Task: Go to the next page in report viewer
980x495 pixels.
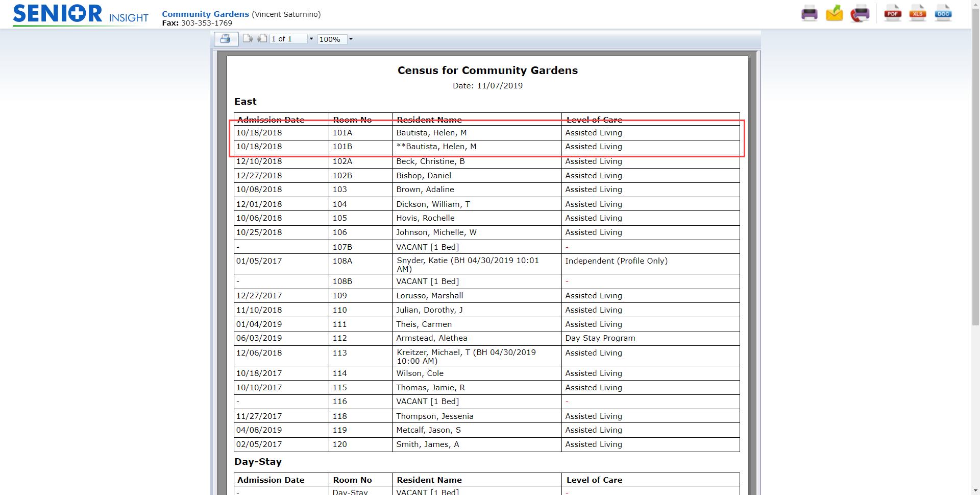Action: coord(262,39)
